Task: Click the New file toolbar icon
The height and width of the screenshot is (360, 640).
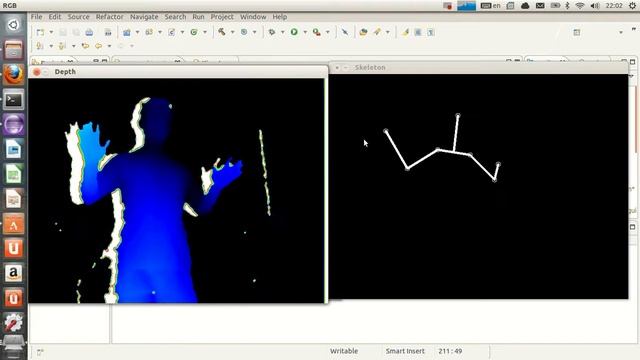Action: [40, 32]
